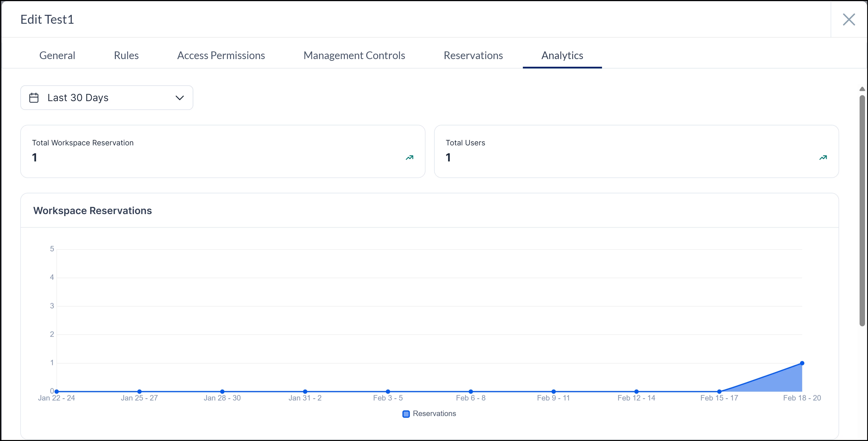Click calendar icon in date range selector

click(x=34, y=98)
